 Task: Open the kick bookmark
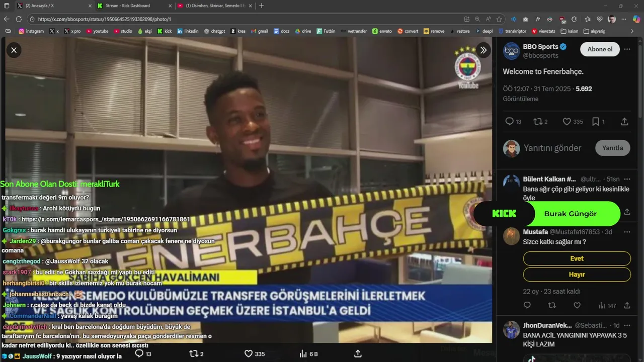click(165, 31)
